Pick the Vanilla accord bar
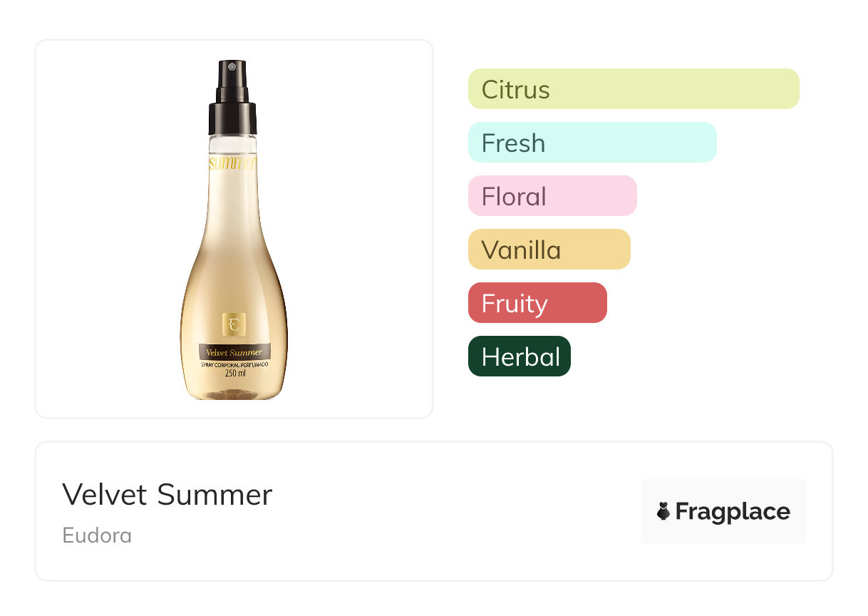 (549, 250)
